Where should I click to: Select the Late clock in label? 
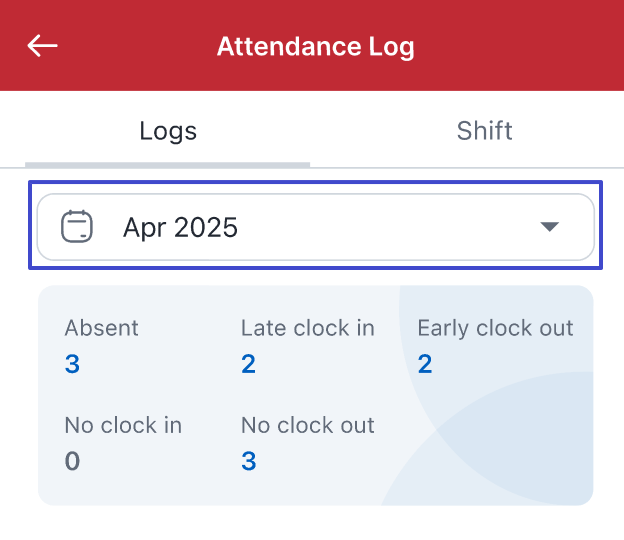[x=308, y=328]
